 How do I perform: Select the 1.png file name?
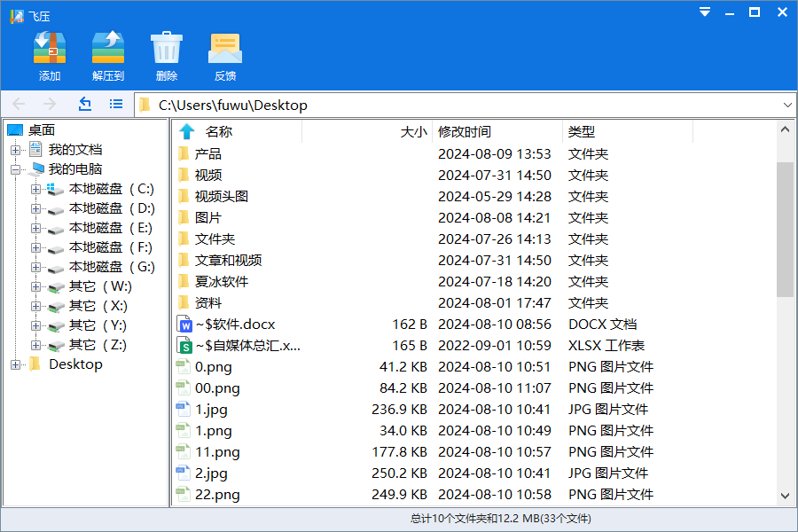coord(213,431)
